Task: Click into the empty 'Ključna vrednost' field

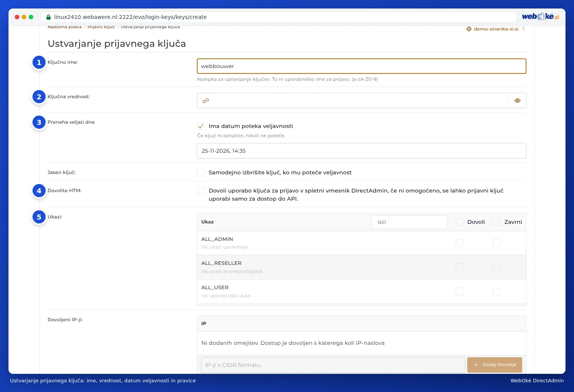Action: click(362, 101)
